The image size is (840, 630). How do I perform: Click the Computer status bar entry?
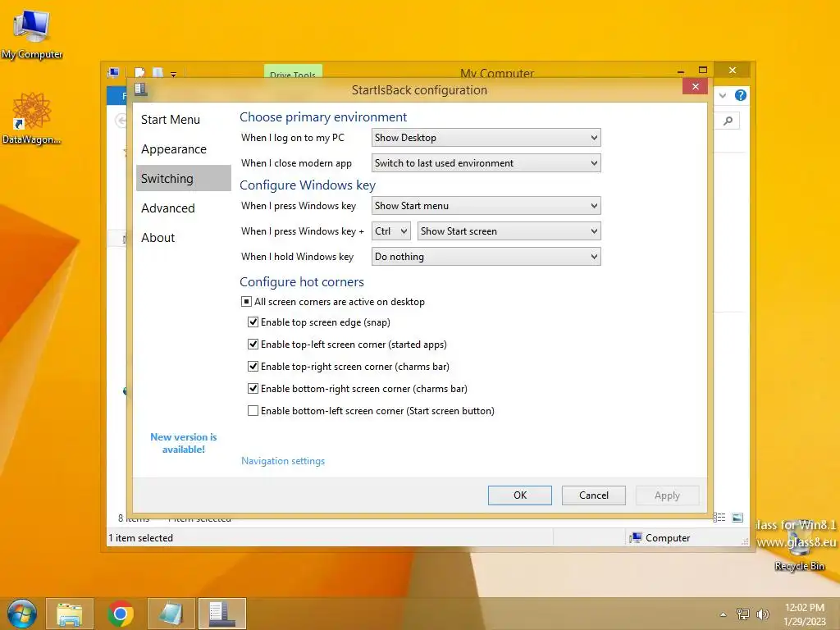[x=660, y=538]
